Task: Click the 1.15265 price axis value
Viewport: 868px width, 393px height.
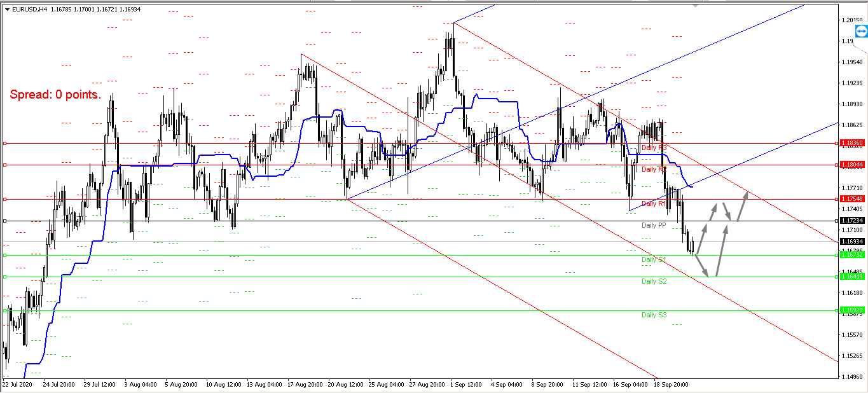Action: click(x=852, y=355)
